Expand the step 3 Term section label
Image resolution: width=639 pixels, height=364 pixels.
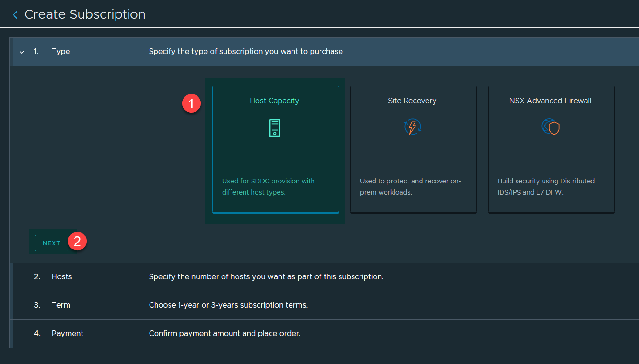click(61, 305)
